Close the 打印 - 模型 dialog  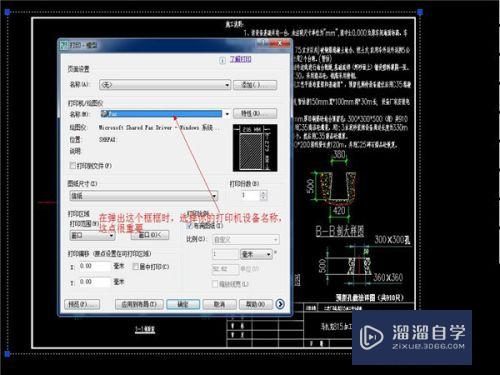[281, 44]
